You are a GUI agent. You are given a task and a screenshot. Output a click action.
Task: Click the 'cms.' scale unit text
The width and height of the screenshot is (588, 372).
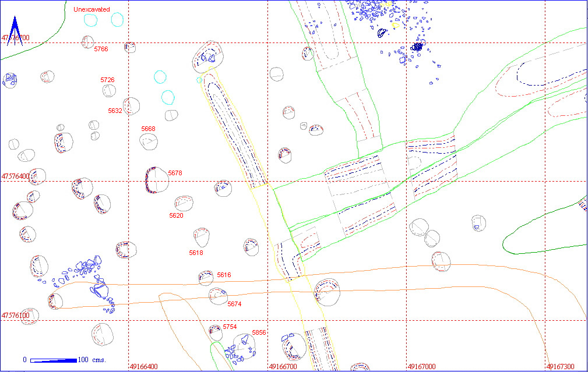[x=99, y=360]
